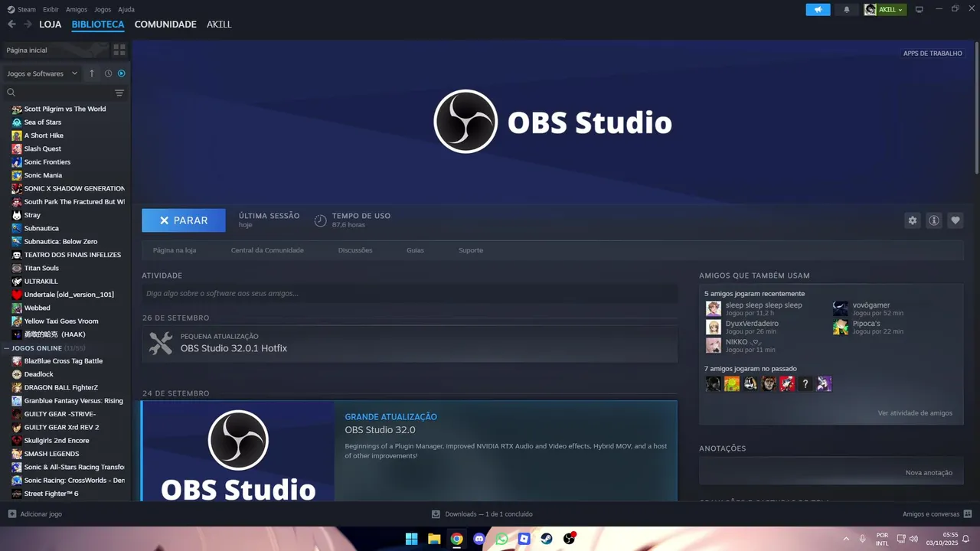
Task: Go to the COMUNIDADE tab
Action: [165, 24]
